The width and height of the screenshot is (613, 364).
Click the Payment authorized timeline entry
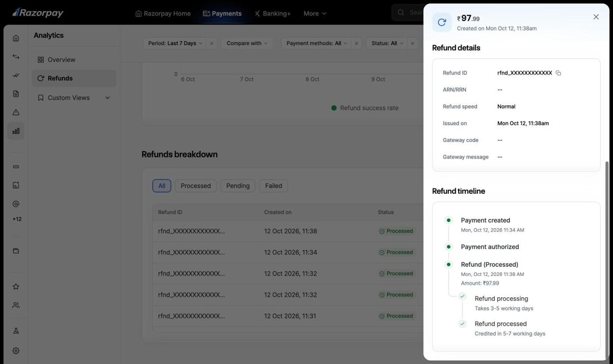(x=489, y=247)
